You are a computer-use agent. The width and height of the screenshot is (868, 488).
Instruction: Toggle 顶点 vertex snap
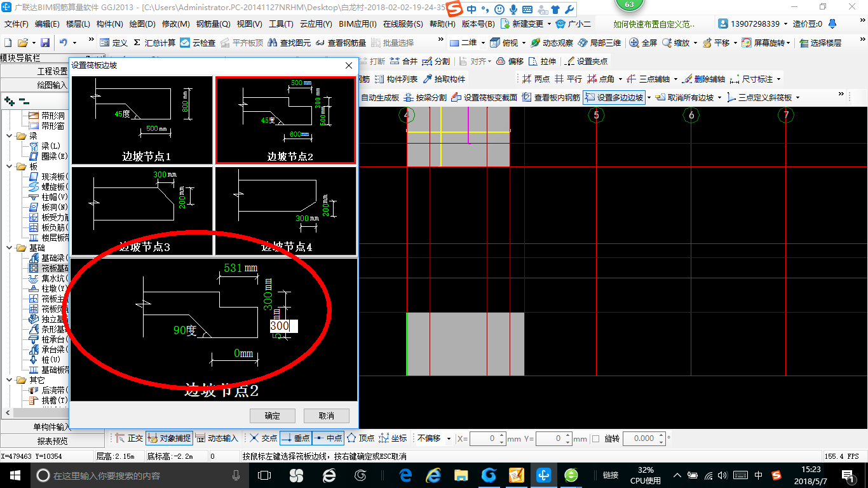pos(360,438)
